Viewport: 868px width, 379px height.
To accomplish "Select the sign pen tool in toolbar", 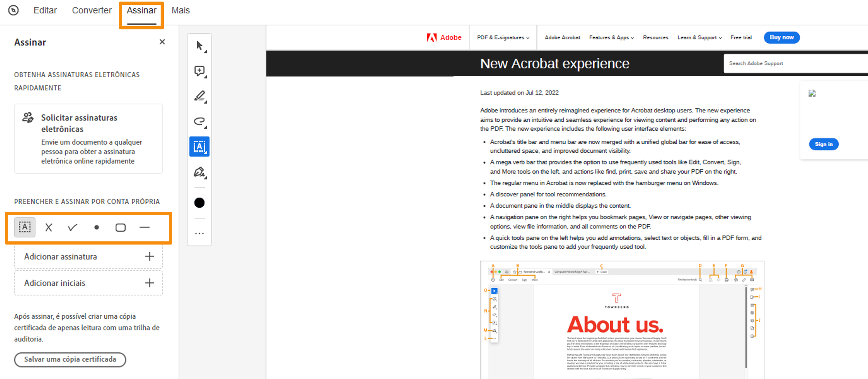I will [x=199, y=172].
